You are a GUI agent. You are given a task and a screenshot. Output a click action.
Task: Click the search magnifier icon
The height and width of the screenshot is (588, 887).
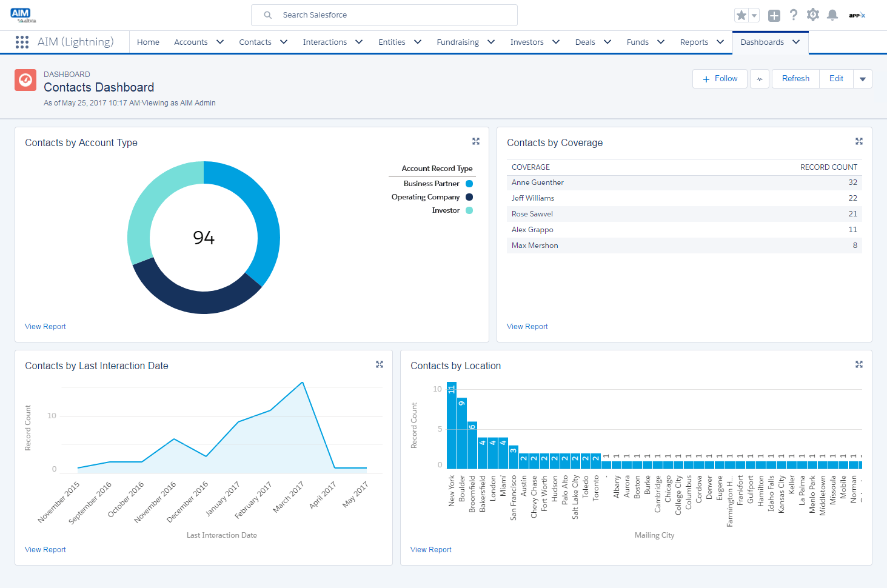click(x=267, y=15)
